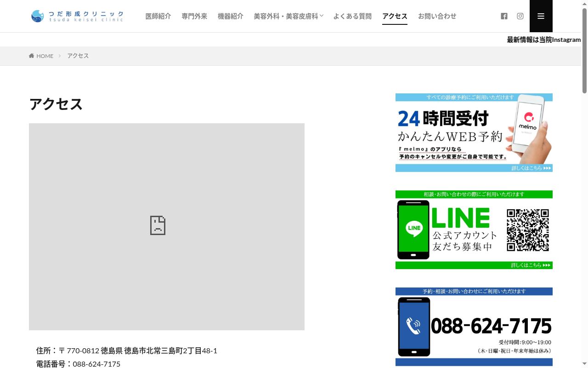This screenshot has width=588, height=368.
Task: Open the LINE 公式アカウント banner
Action: click(x=474, y=230)
